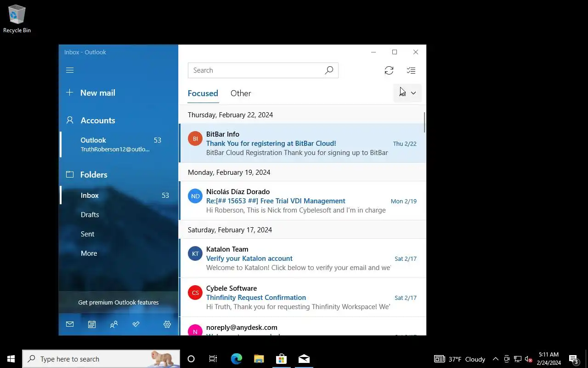Image resolution: width=588 pixels, height=368 pixels.
Task: Click the Folders heading
Action: [x=94, y=174]
